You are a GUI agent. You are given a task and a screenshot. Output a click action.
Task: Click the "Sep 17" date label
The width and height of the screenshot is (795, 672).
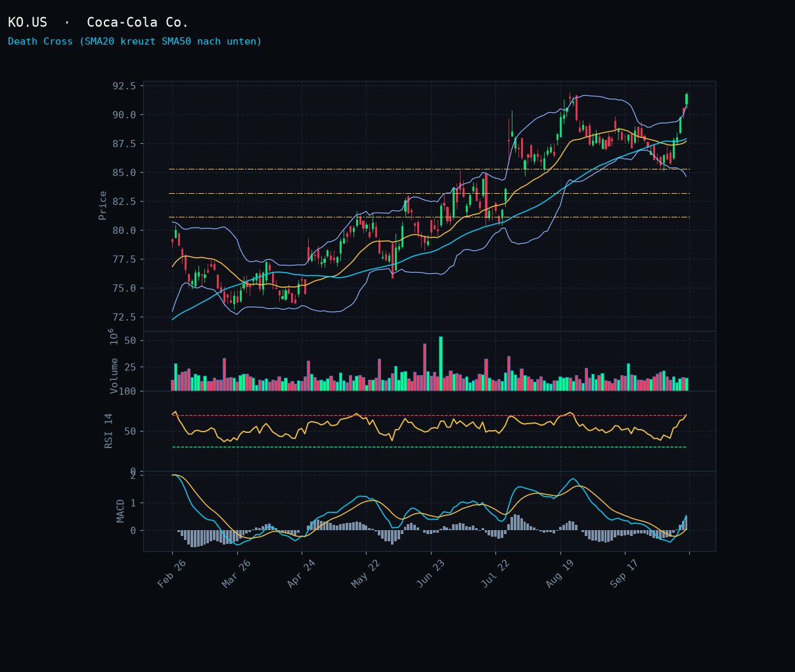coord(624,574)
